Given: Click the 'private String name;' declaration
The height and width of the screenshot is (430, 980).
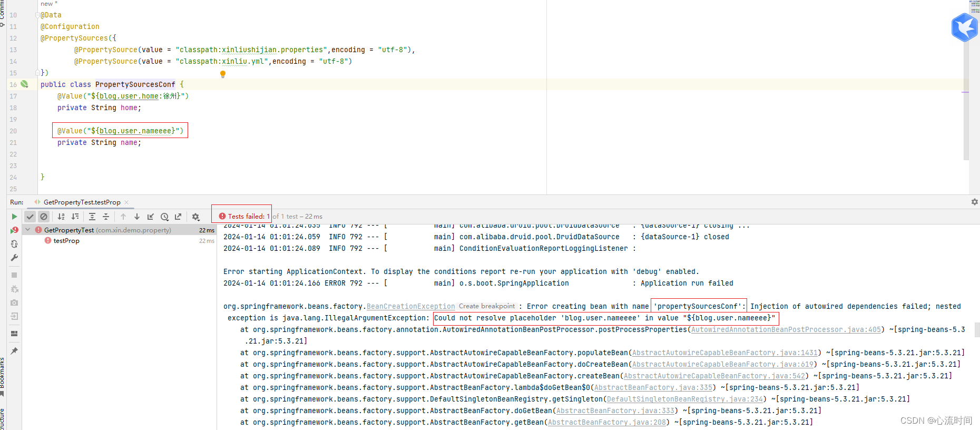Looking at the screenshot, I should tap(100, 142).
